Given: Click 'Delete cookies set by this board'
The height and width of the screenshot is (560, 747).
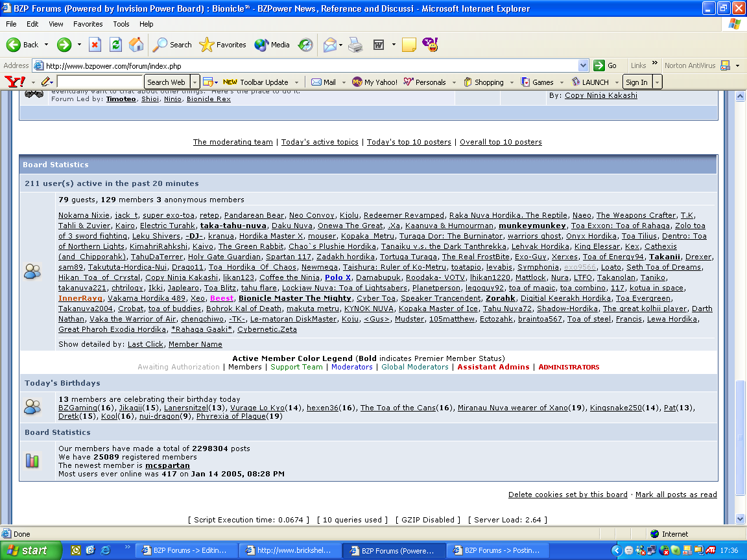Looking at the screenshot, I should point(568,495).
